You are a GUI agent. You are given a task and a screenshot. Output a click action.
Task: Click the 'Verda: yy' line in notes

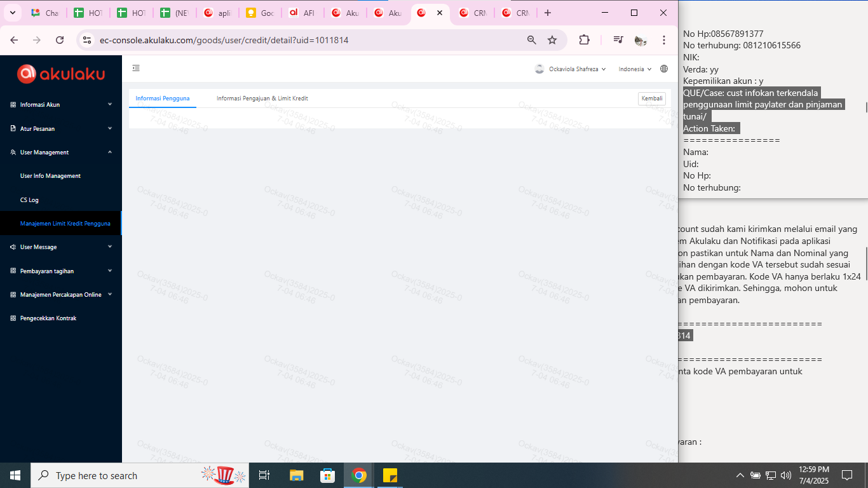[x=701, y=69]
